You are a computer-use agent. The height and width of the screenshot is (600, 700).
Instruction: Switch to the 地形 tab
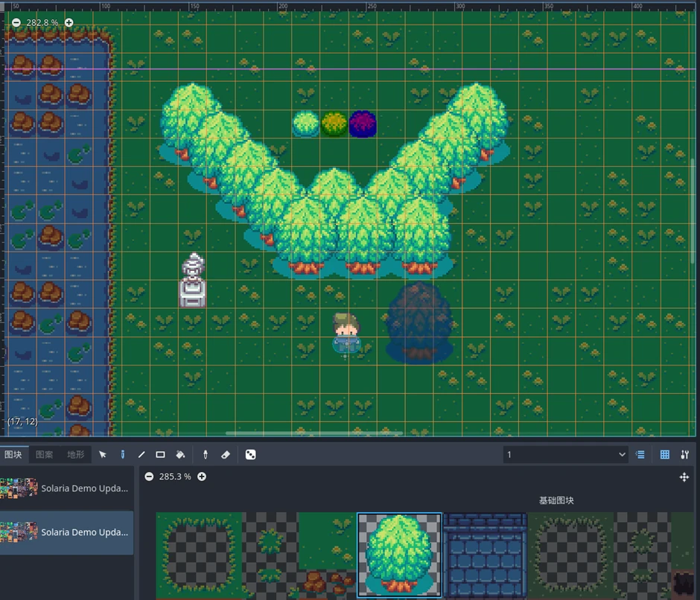75,454
